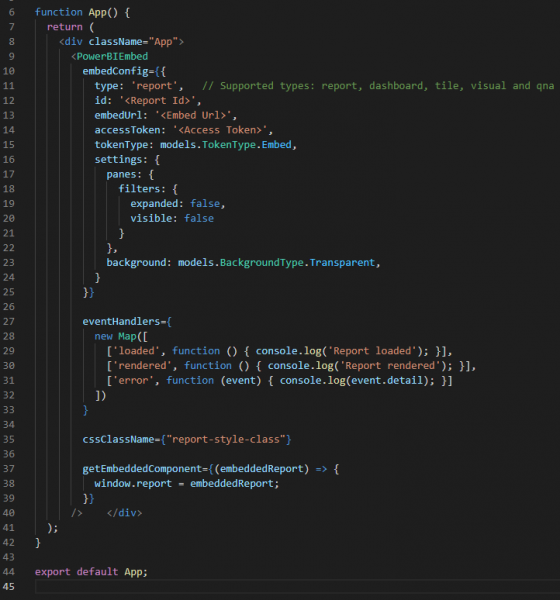Click the "report-style-class" string

(x=226, y=439)
